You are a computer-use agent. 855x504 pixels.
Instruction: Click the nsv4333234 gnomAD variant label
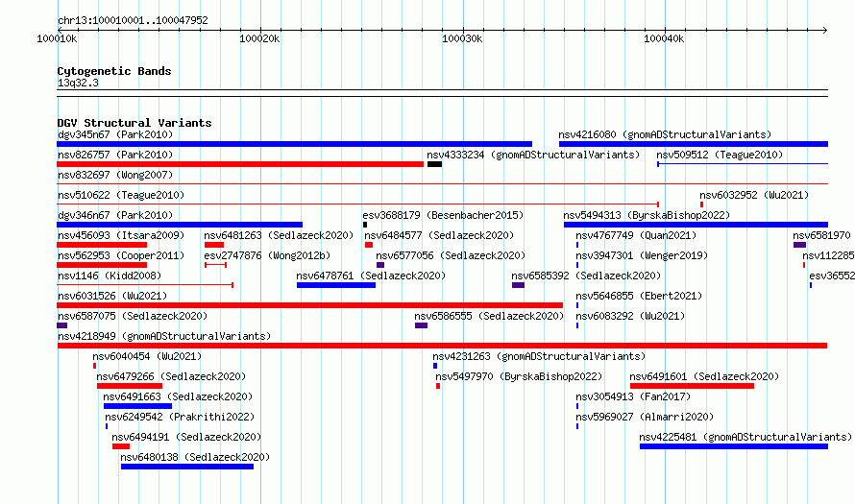pyautogui.click(x=533, y=155)
